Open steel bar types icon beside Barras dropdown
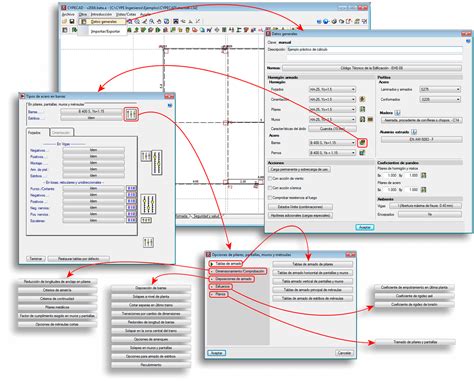The image size is (474, 381). pos(362,143)
